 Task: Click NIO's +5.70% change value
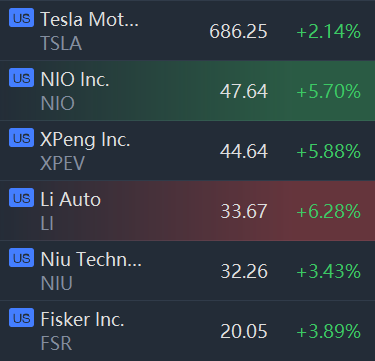click(328, 91)
